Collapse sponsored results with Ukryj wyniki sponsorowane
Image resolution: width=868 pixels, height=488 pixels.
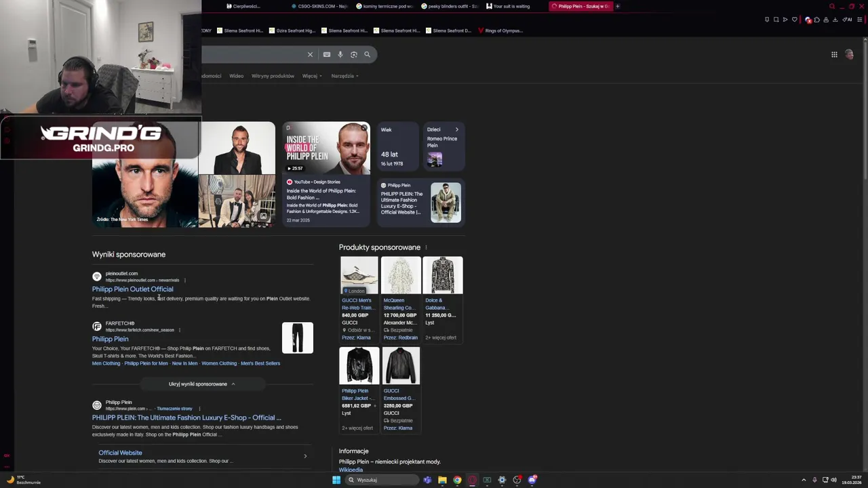[201, 384]
